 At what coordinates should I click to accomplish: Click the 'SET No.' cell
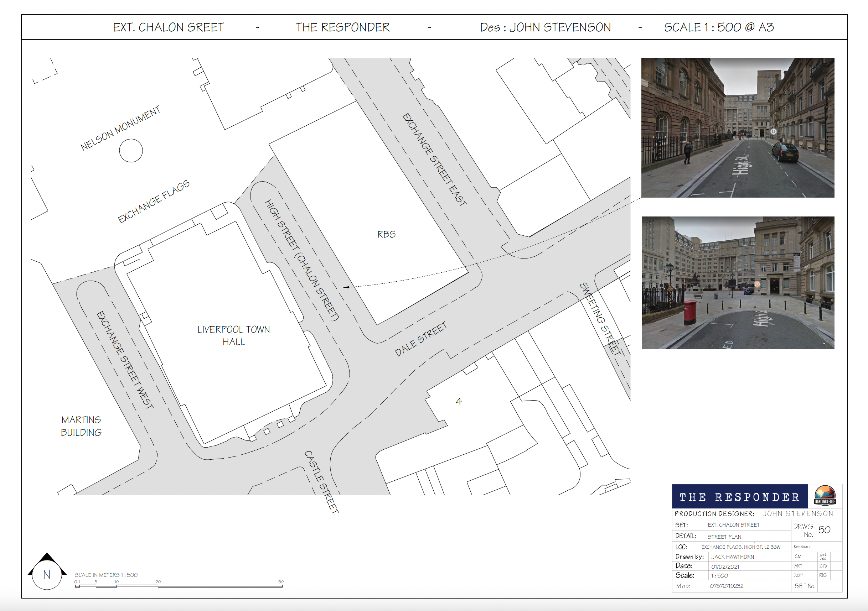(805, 586)
